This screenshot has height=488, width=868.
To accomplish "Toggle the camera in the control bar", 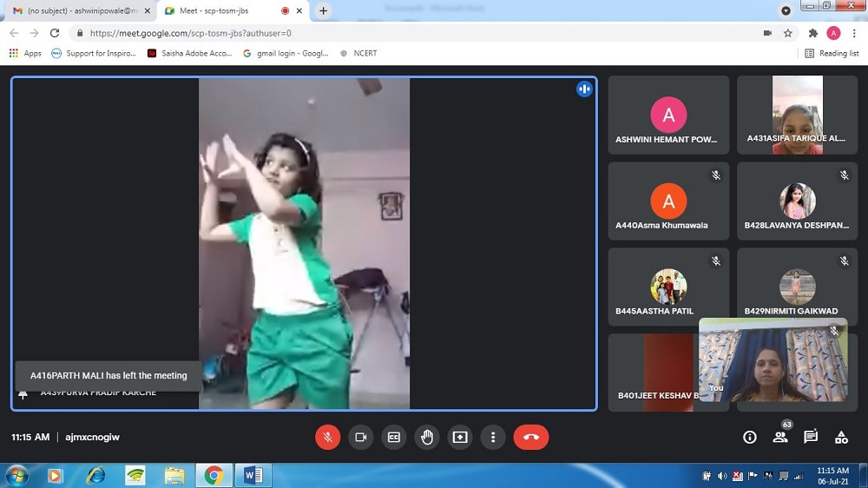I will tap(360, 437).
